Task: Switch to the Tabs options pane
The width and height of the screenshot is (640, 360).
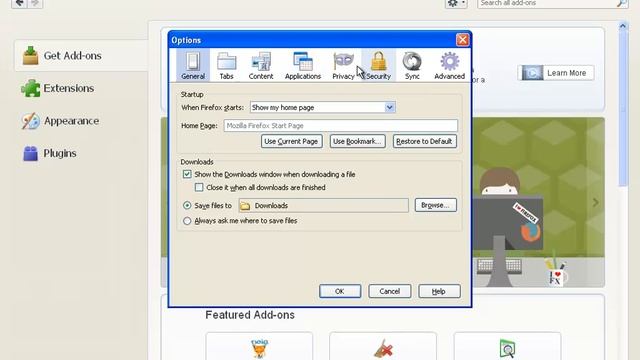Action: click(226, 65)
